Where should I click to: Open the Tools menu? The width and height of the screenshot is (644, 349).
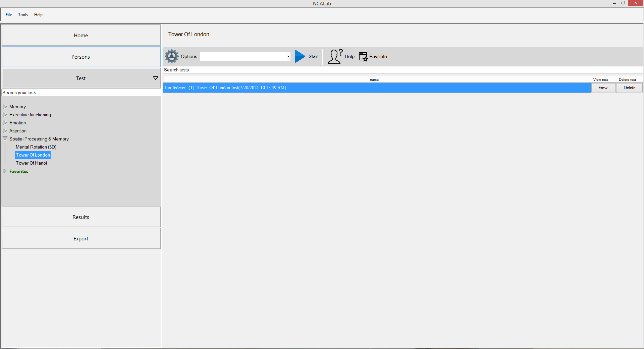(23, 15)
